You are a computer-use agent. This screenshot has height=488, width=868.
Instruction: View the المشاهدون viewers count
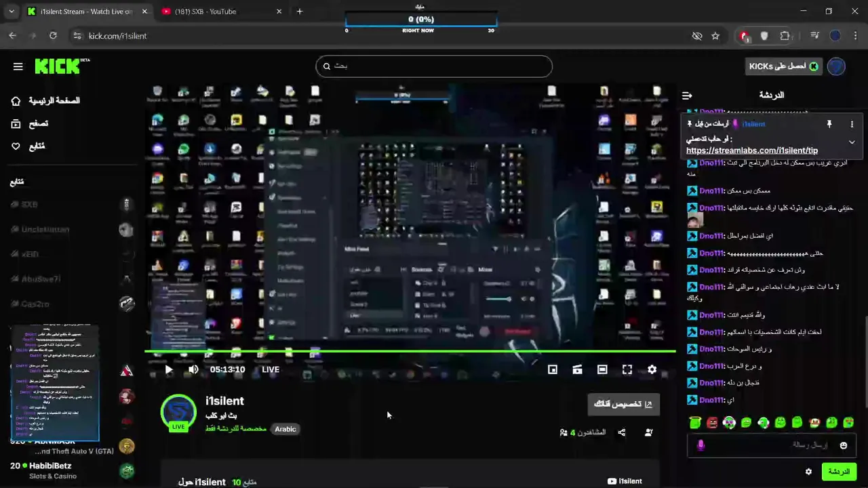[x=583, y=432]
